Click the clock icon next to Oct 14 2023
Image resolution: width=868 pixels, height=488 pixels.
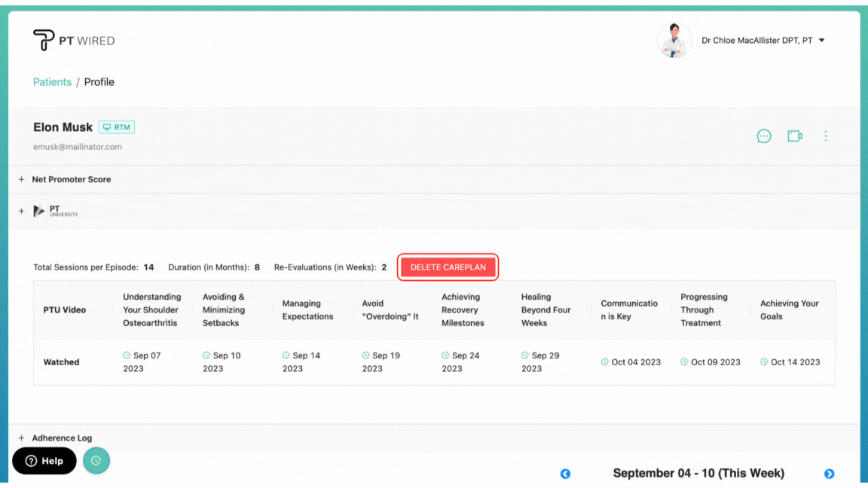tap(764, 362)
